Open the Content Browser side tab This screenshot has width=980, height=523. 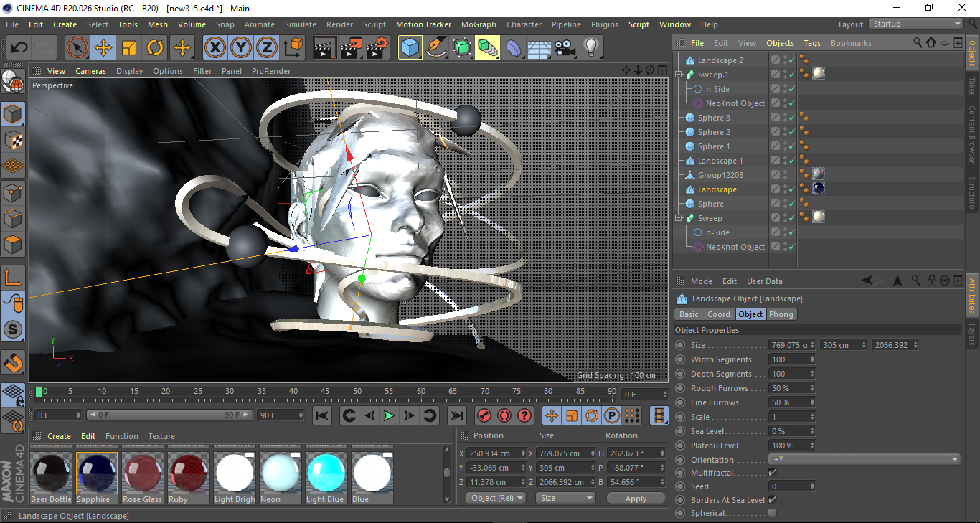tap(972, 134)
